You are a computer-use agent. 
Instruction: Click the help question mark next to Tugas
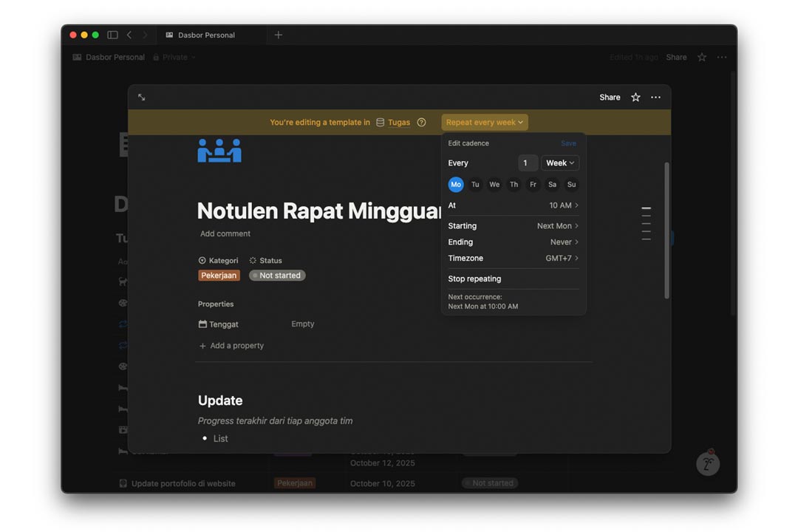(421, 122)
